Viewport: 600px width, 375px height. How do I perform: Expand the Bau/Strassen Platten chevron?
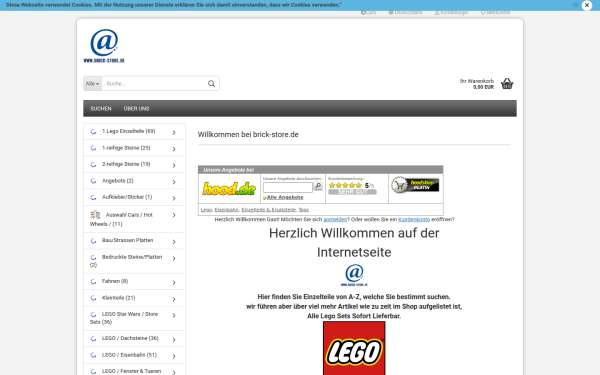pyautogui.click(x=174, y=241)
